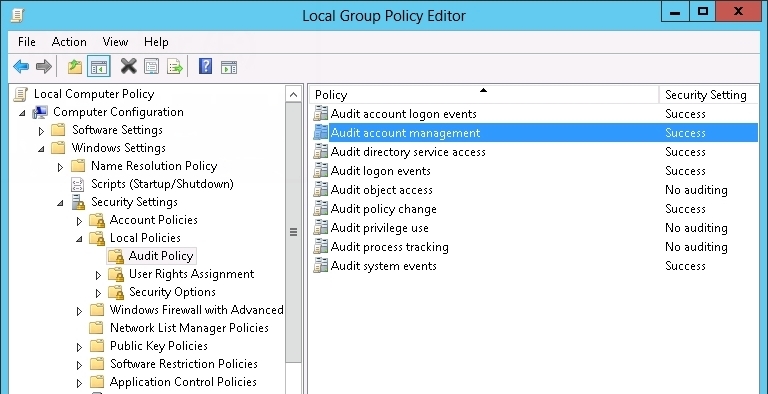This screenshot has width=768, height=394.
Task: Expand the Software Restriction Policies node
Action: pos(79,365)
